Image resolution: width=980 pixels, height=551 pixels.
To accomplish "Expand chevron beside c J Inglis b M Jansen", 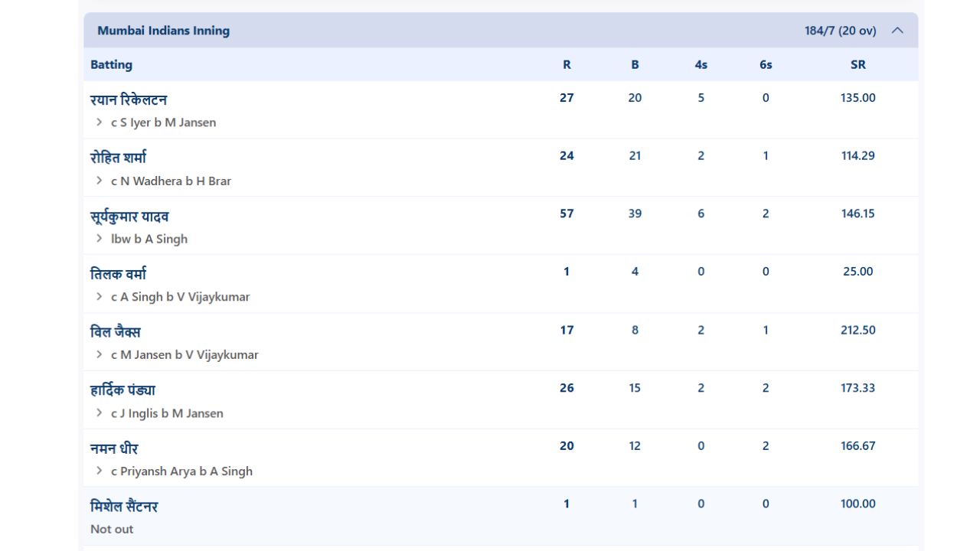I will (x=99, y=413).
